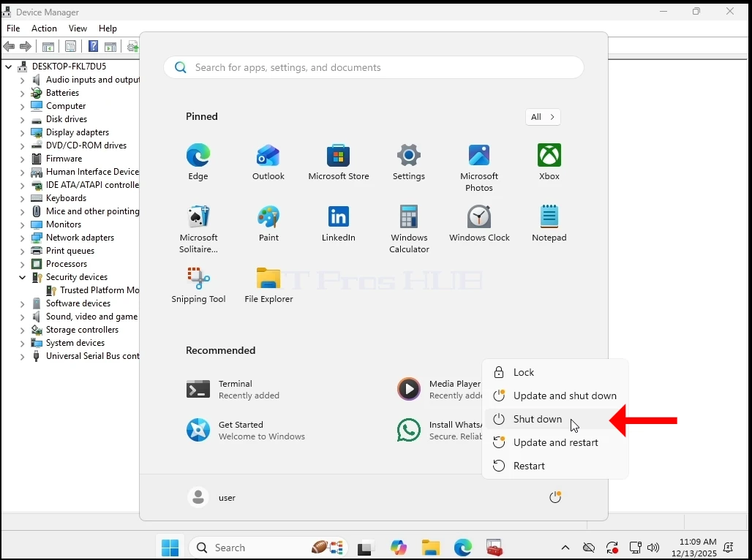This screenshot has width=752, height=560.
Task: Open Install WhatsApp recommendation
Action: (439, 430)
